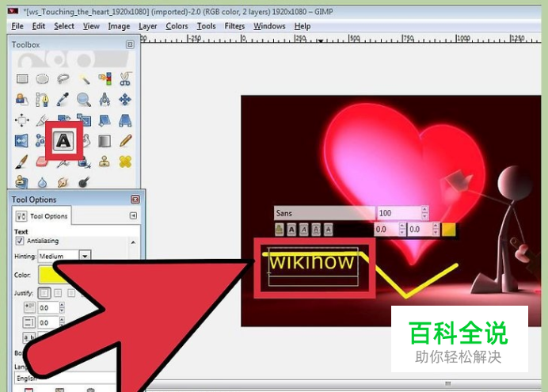Select the Clone stamp tool
The height and width of the screenshot is (392, 548).
(105, 162)
